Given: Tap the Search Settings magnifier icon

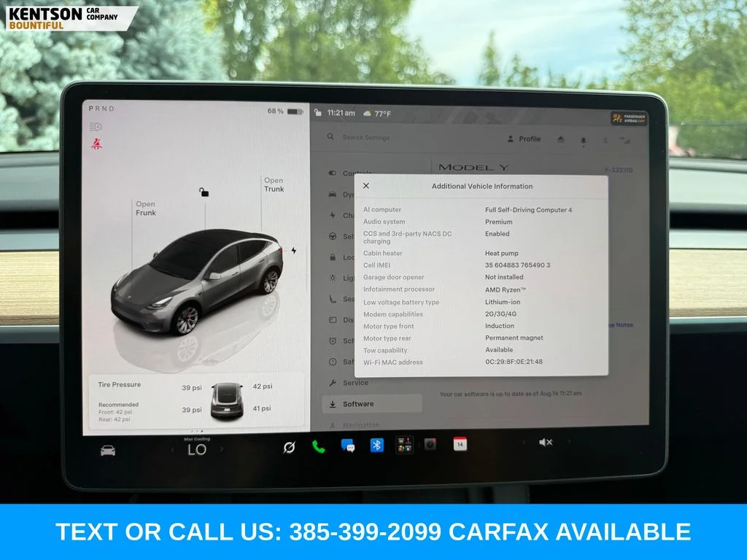Looking at the screenshot, I should pyautogui.click(x=330, y=136).
